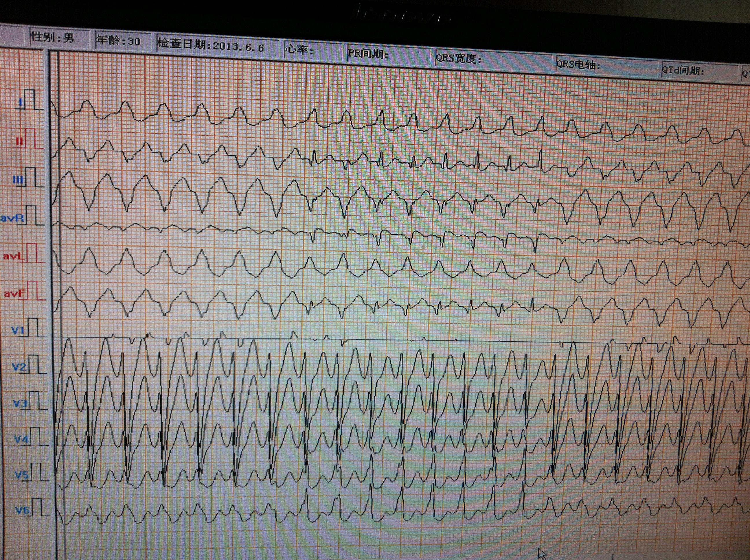Select the avR lead label
The width and height of the screenshot is (750, 560).
(x=12, y=218)
